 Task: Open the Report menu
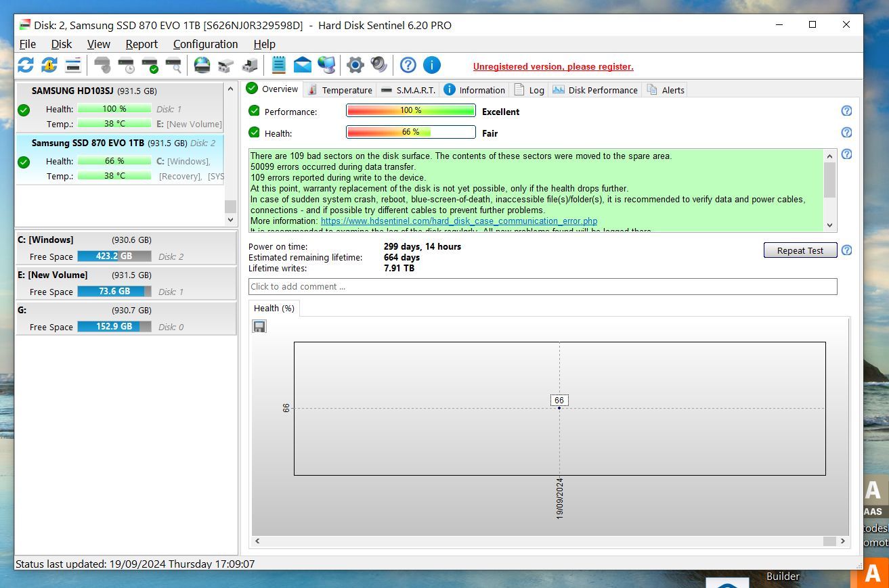click(142, 44)
